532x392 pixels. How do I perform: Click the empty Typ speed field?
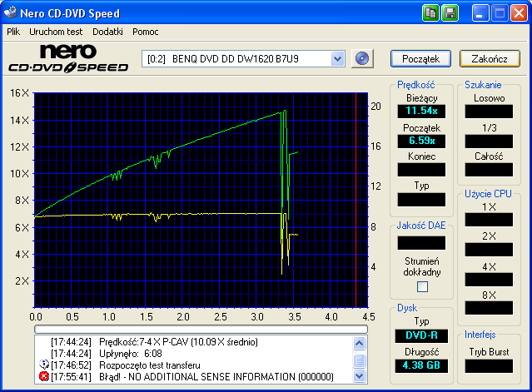click(x=421, y=200)
